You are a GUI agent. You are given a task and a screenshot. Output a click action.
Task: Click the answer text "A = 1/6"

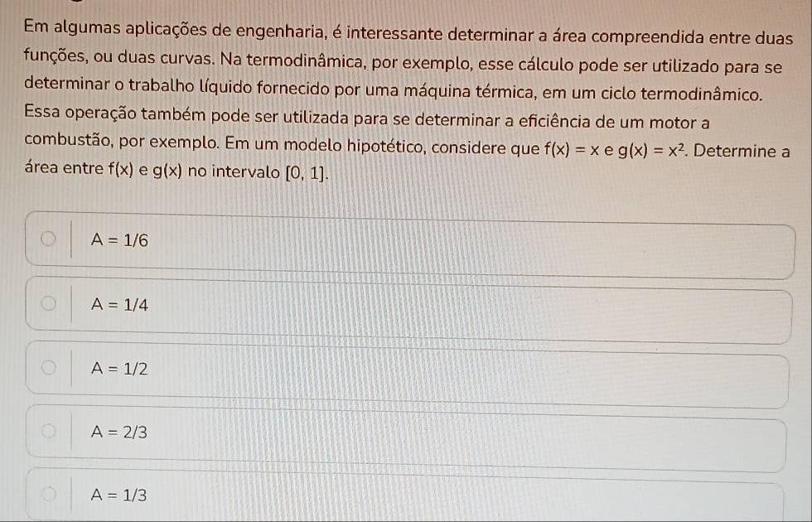tap(121, 240)
